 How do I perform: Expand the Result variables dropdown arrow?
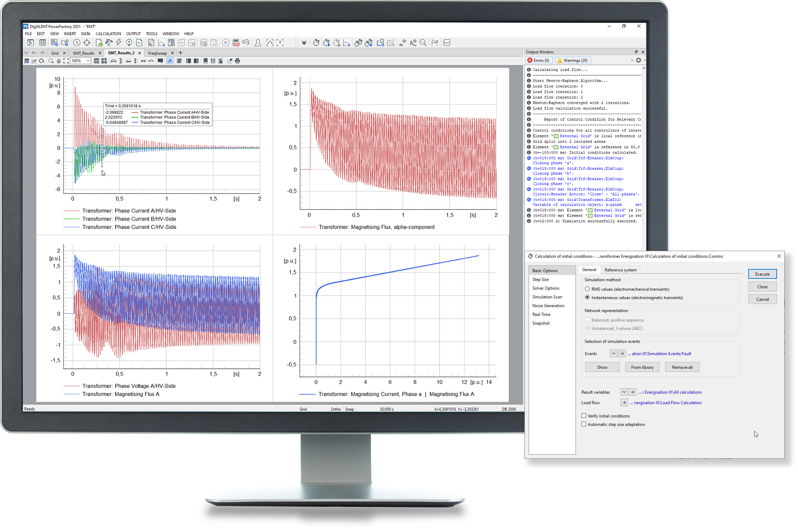click(x=624, y=392)
